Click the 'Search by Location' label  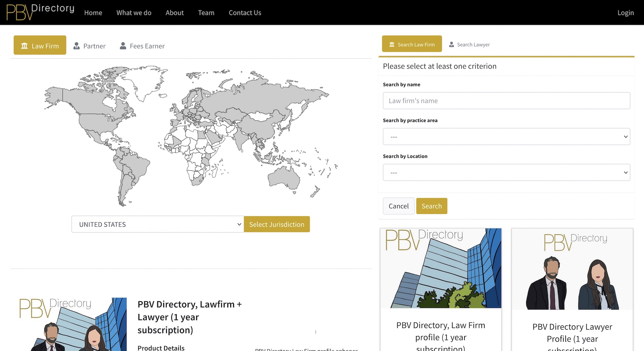[405, 156]
